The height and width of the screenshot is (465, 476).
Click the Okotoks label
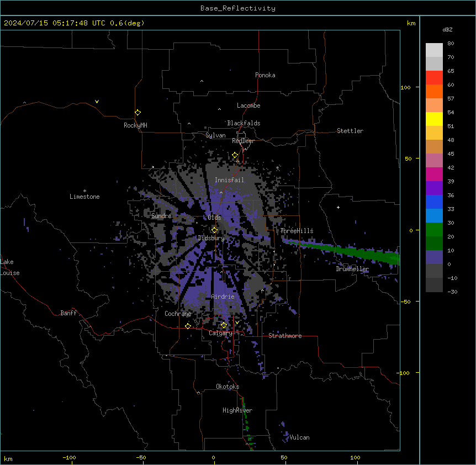[x=228, y=387]
